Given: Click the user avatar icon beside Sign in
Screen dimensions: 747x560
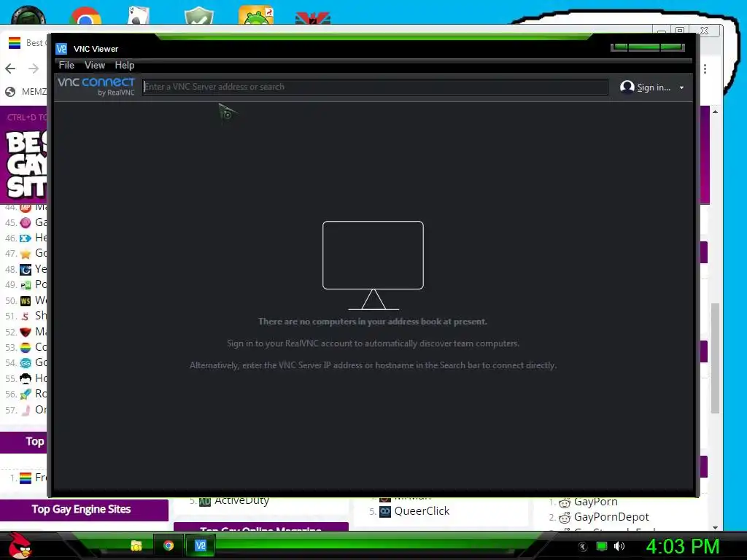Looking at the screenshot, I should pyautogui.click(x=627, y=87).
